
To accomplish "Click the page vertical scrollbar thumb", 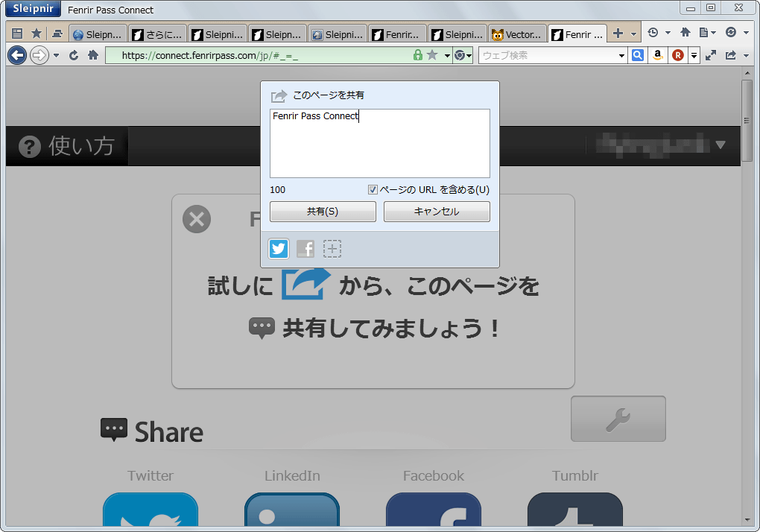I will pyautogui.click(x=747, y=121).
